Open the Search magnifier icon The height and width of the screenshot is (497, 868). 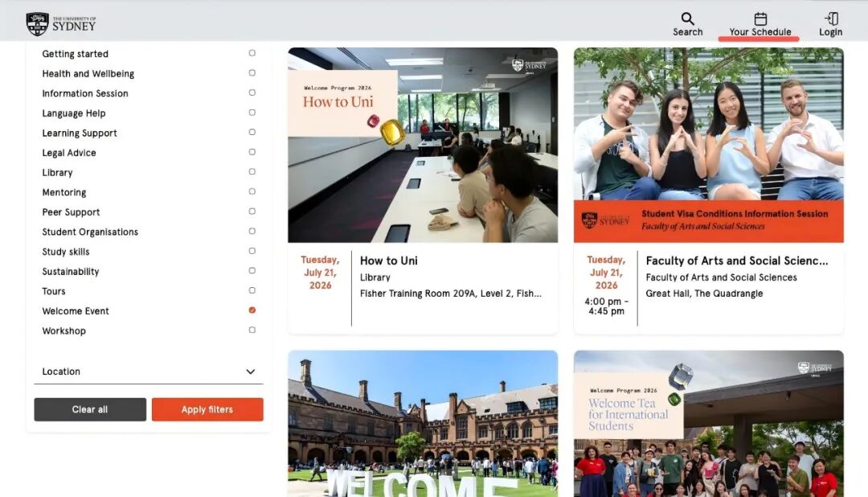(687, 18)
